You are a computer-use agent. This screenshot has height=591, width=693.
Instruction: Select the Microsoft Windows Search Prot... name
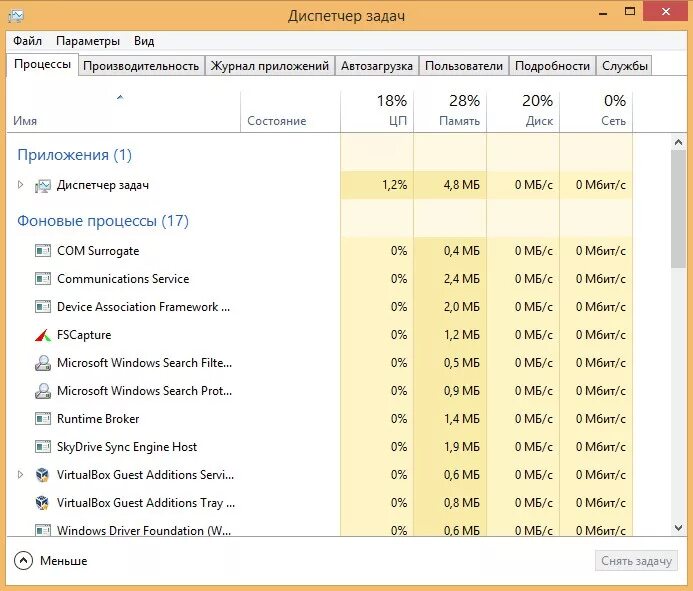[x=144, y=391]
